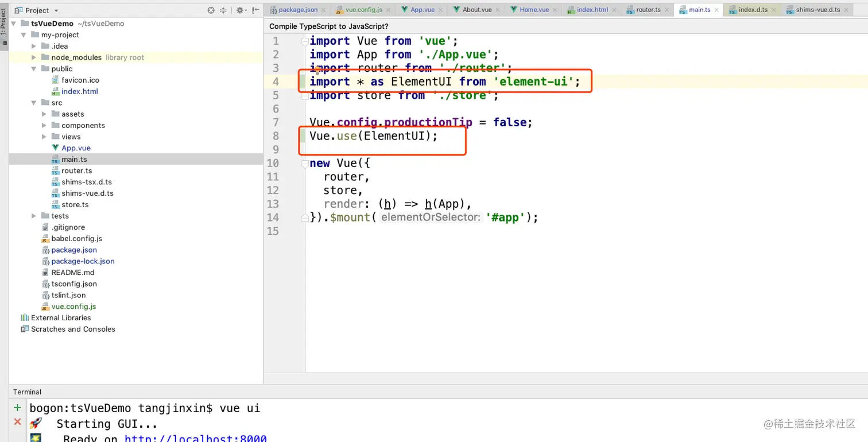The width and height of the screenshot is (868, 442).
Task: Expand the views folder
Action: point(44,137)
